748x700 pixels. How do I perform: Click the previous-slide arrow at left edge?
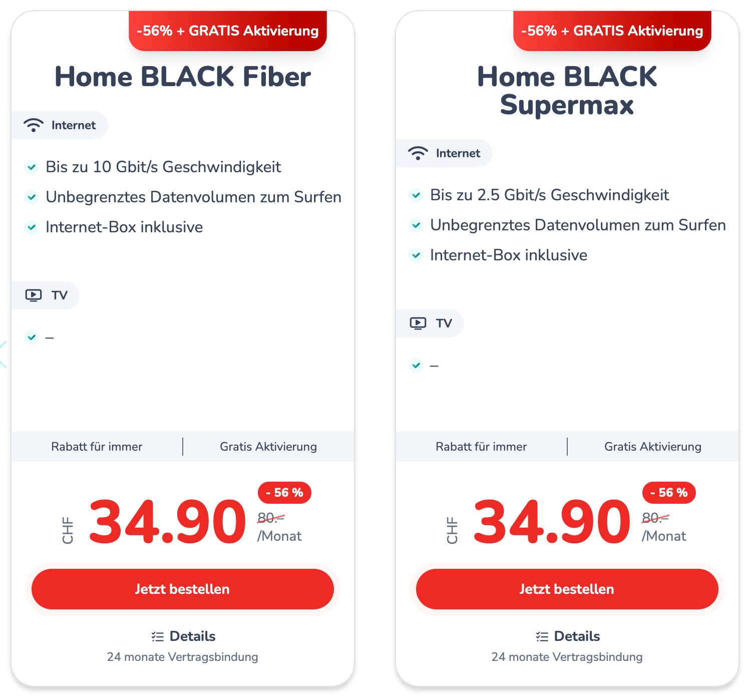(x=3, y=355)
